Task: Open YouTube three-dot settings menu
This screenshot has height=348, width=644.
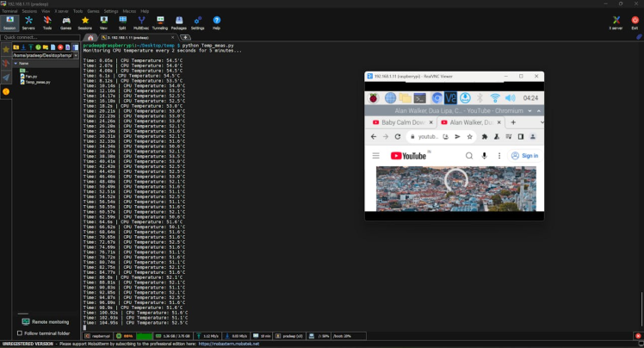Action: pyautogui.click(x=500, y=156)
